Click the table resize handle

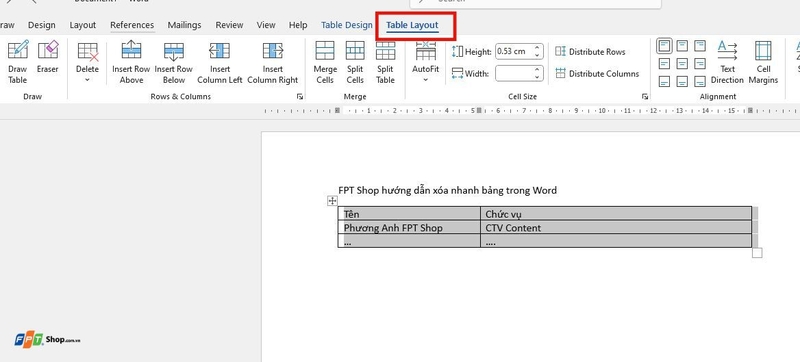click(757, 252)
